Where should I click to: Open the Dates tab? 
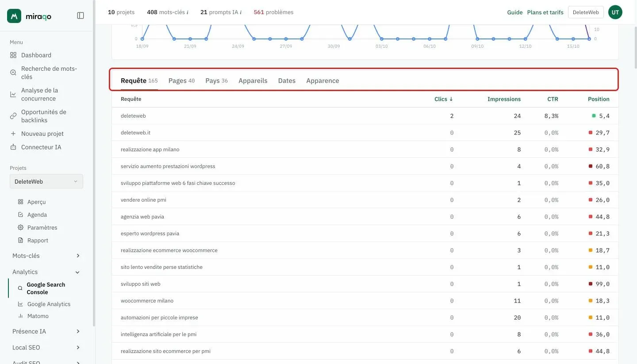tap(287, 80)
